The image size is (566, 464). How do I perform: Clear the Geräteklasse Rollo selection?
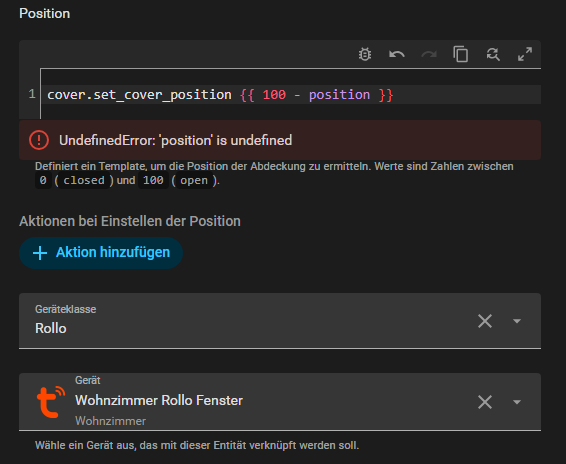pos(485,321)
